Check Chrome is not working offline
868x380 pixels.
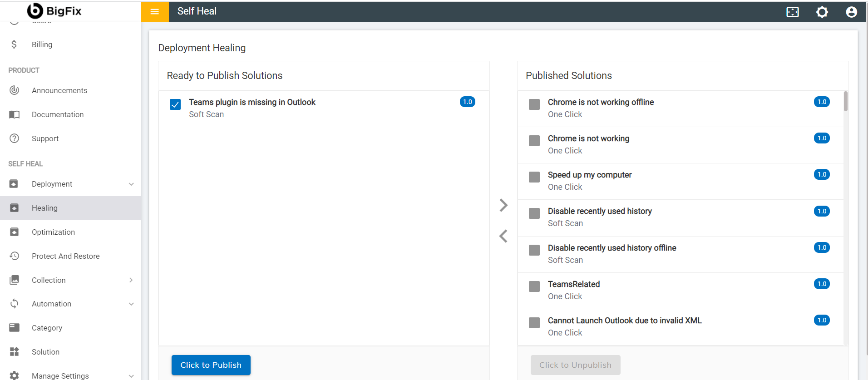coord(534,104)
